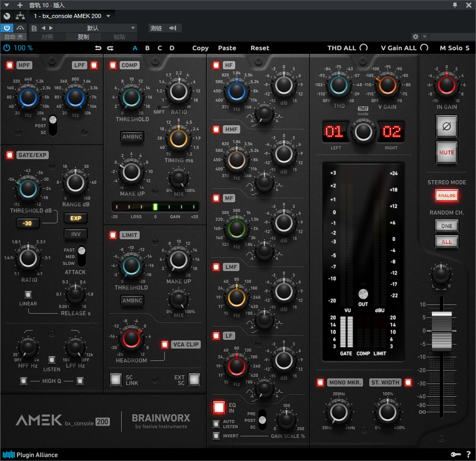Toggle the GATE/EXP enable LED
Viewport: 476px width, 461px height.
point(10,155)
